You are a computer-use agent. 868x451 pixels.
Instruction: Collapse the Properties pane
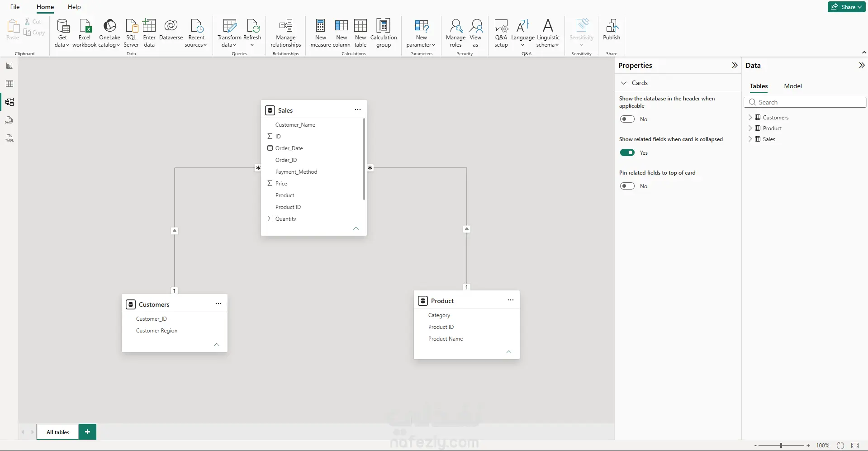coord(735,65)
